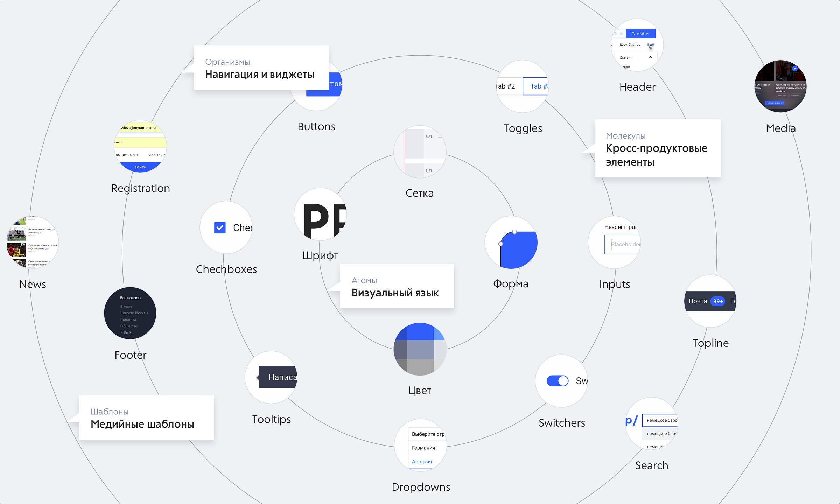Click the 'Registration' label

(x=140, y=188)
